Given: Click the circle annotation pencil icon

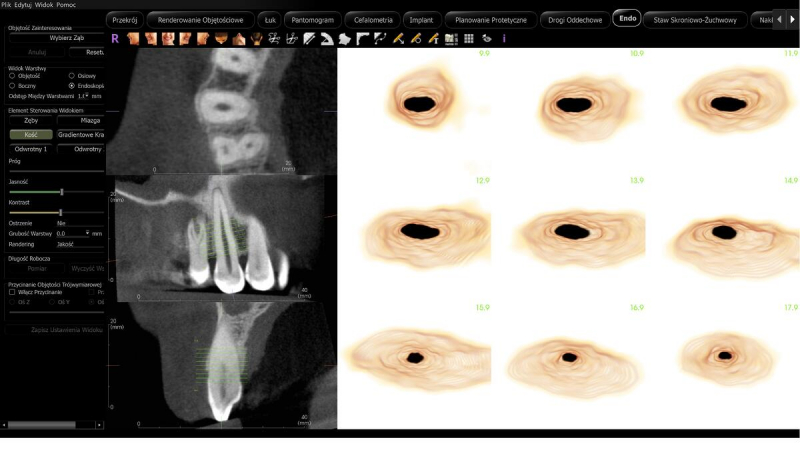Looking at the screenshot, I should pyautogui.click(x=416, y=39).
